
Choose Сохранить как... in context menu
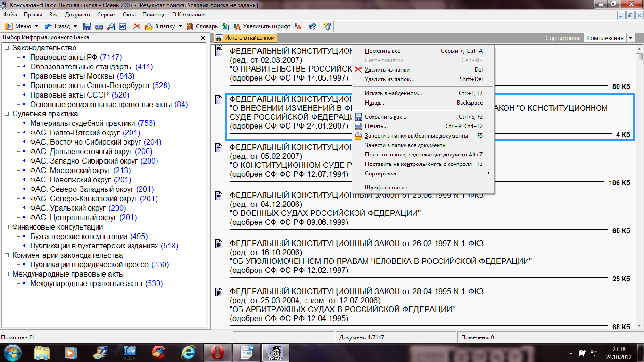pos(423,117)
